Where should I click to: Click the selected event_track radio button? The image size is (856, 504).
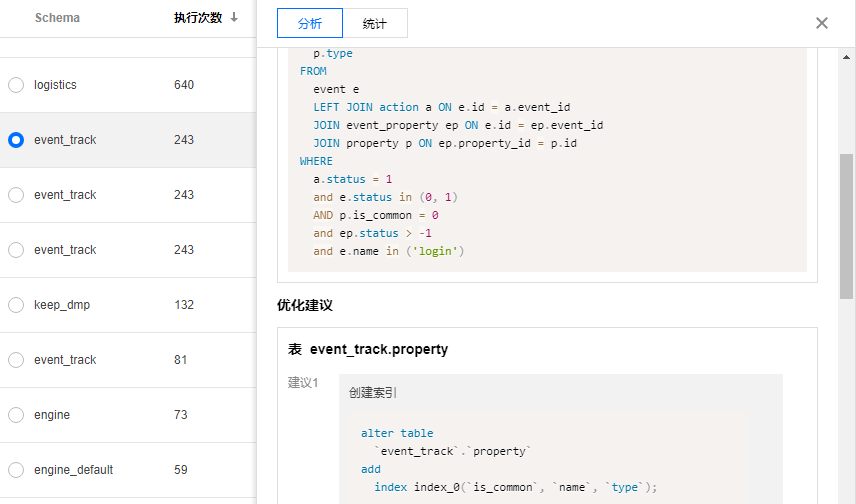16,140
